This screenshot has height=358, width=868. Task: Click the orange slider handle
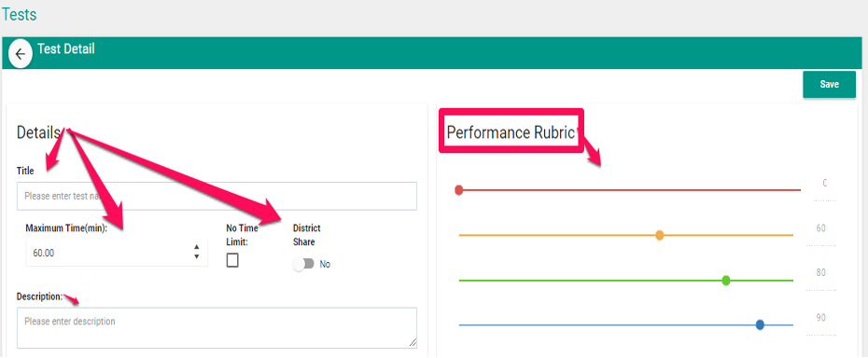(x=659, y=235)
